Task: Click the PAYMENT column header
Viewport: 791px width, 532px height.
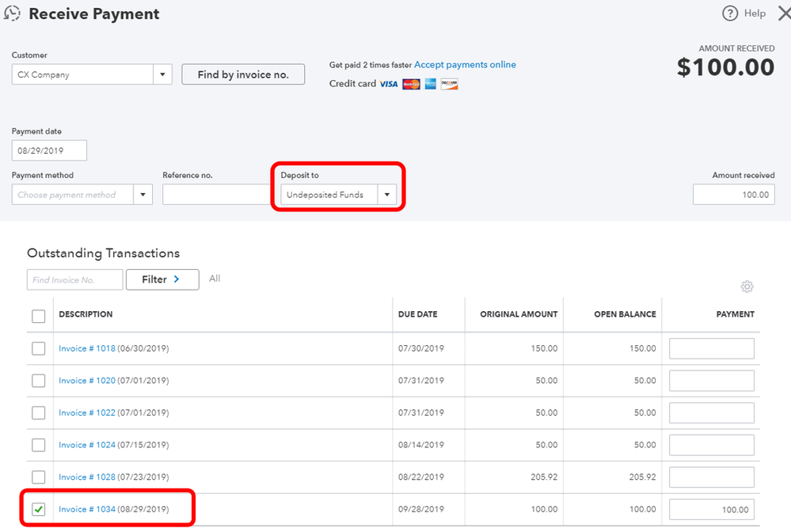Action: [735, 314]
